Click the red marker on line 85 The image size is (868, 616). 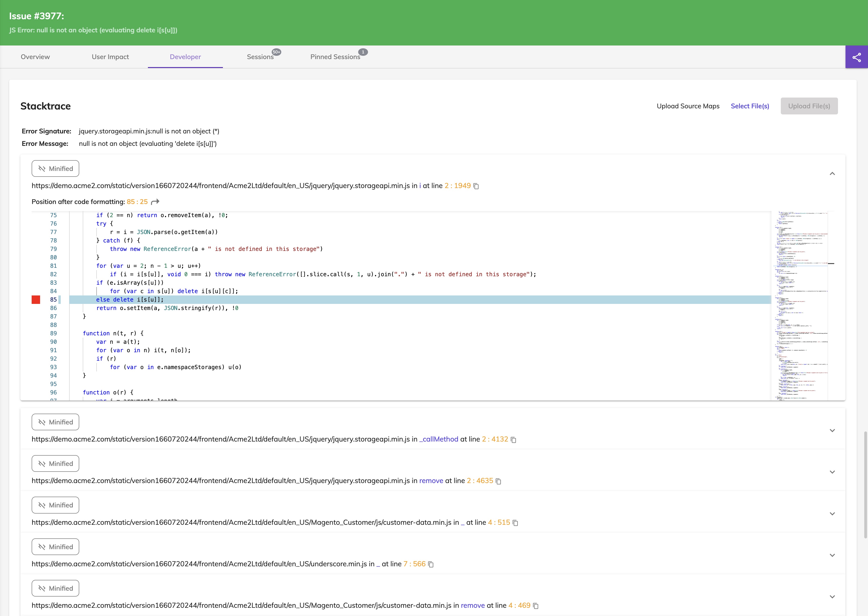click(x=36, y=300)
